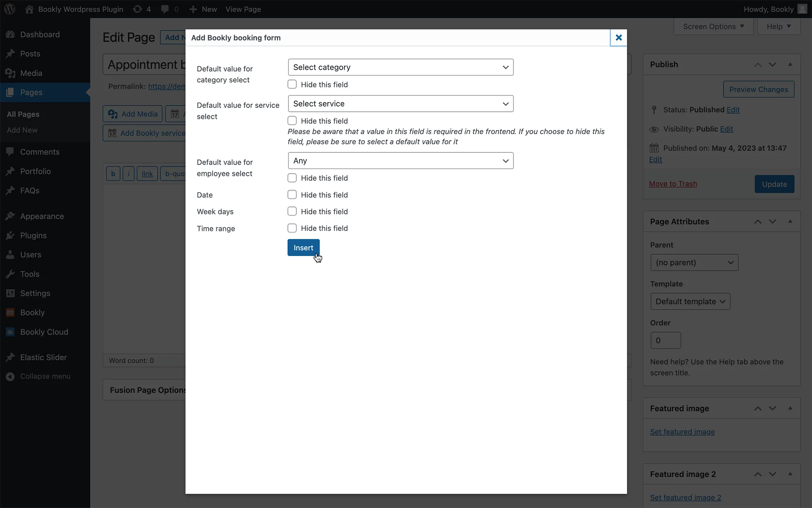The width and height of the screenshot is (812, 508).
Task: Click Preview Changes button
Action: (x=758, y=89)
